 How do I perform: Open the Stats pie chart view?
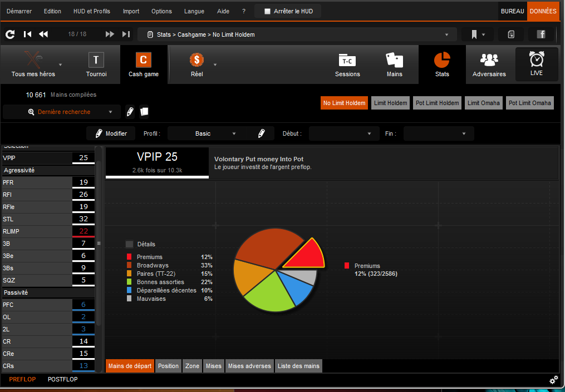442,65
